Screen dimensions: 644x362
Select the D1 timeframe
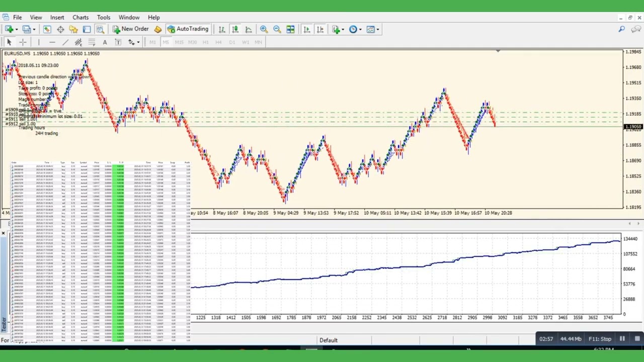pos(232,42)
